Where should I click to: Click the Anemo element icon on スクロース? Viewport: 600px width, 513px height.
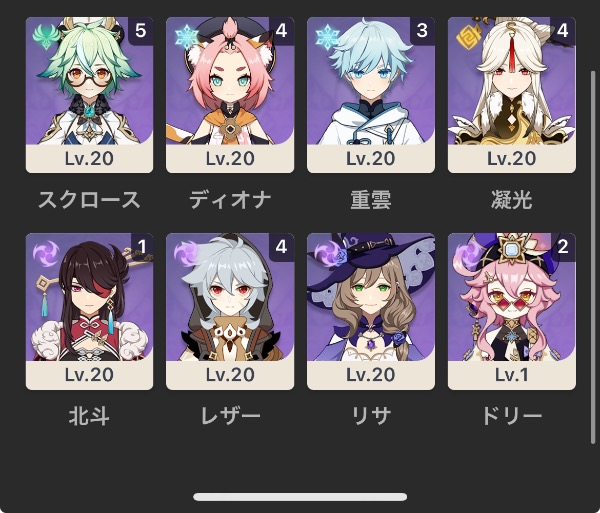point(46,37)
